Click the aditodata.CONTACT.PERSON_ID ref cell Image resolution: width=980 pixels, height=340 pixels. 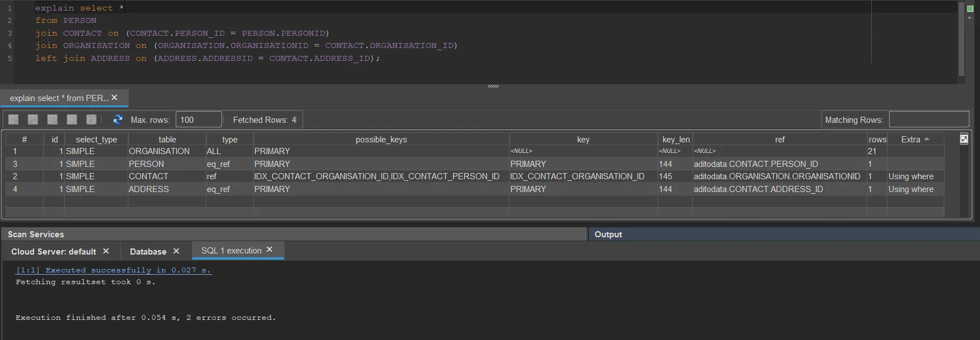click(780, 164)
